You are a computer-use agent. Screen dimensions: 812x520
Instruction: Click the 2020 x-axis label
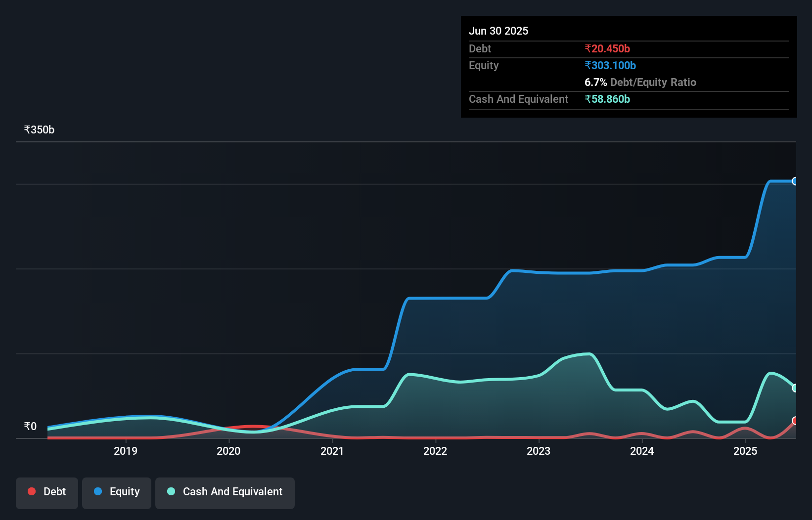click(228, 451)
